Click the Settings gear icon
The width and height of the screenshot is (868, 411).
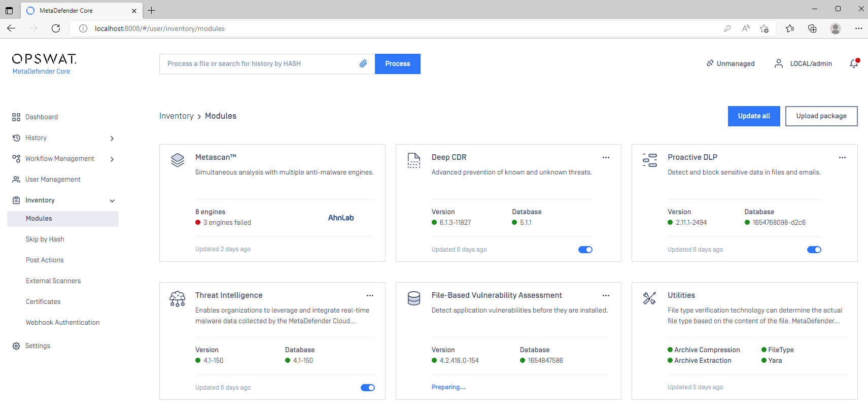[x=16, y=346]
